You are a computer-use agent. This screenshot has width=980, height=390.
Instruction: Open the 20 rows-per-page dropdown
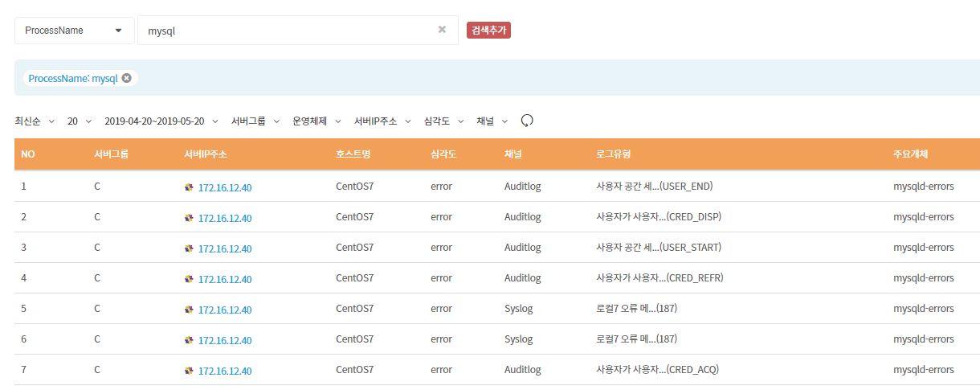[79, 121]
